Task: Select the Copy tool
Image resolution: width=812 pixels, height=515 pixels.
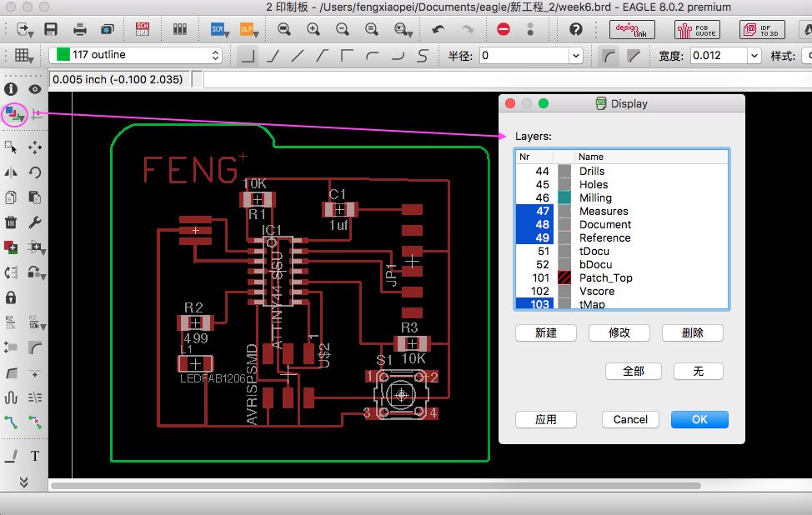Action: (11, 197)
